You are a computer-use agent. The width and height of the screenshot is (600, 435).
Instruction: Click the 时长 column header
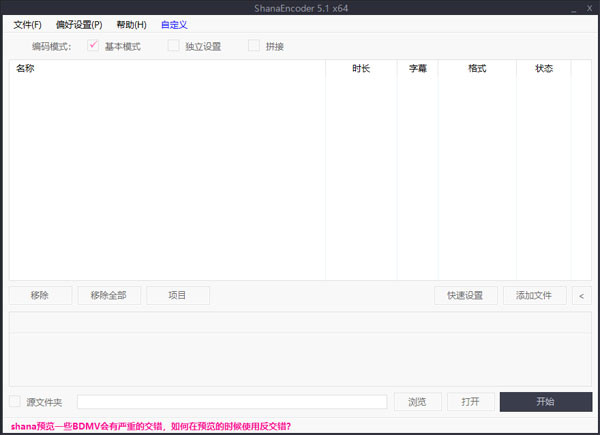pos(361,69)
